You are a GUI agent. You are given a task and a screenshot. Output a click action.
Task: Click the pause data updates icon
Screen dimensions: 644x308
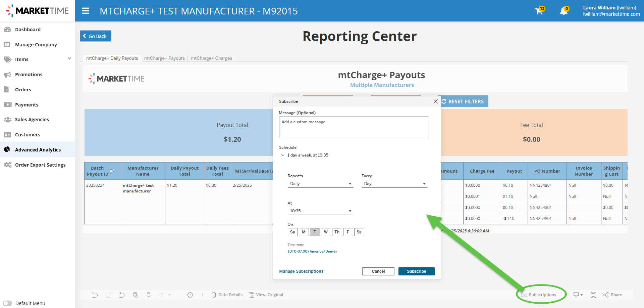click(x=149, y=295)
